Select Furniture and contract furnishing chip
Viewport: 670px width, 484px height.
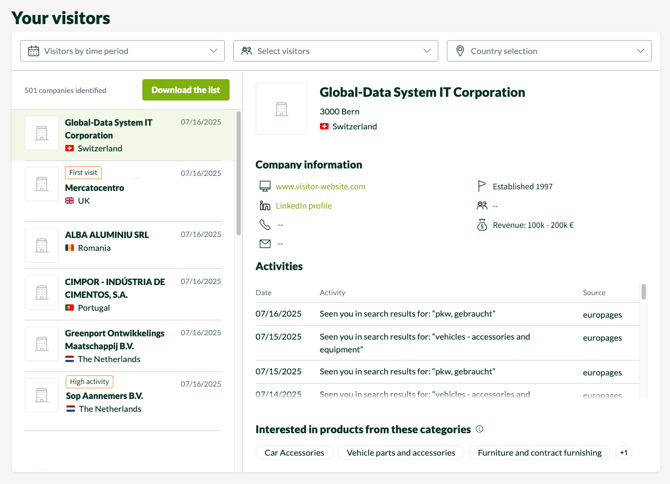pyautogui.click(x=539, y=452)
